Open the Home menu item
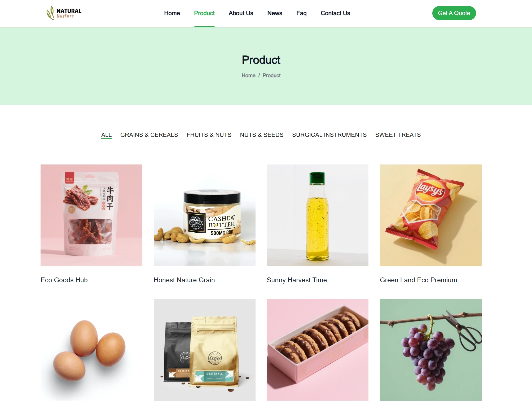This screenshot has width=532, height=404. (x=172, y=13)
